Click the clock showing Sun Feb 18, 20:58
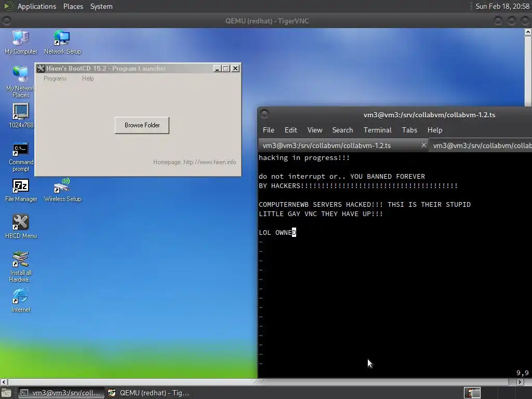The height and width of the screenshot is (399, 532). pos(502,6)
